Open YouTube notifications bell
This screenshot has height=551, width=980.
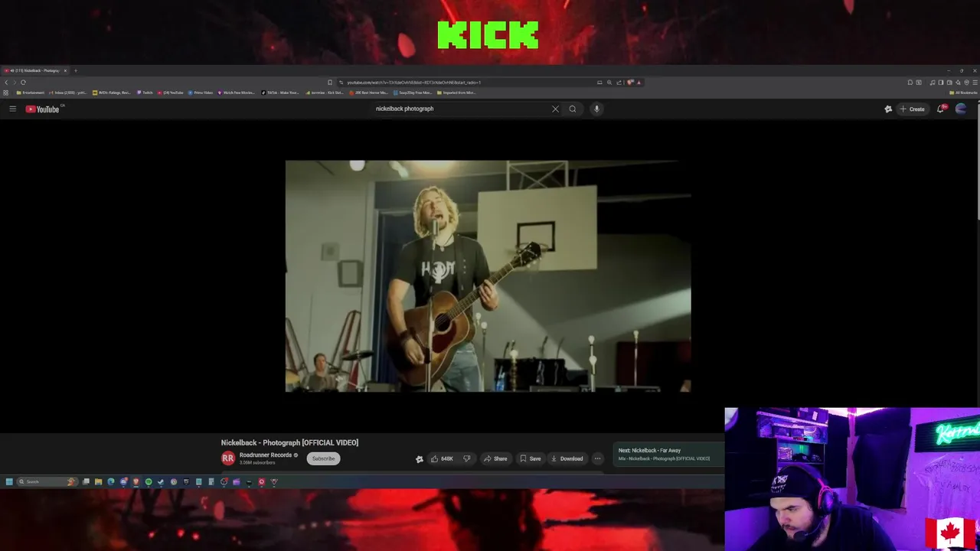941,109
